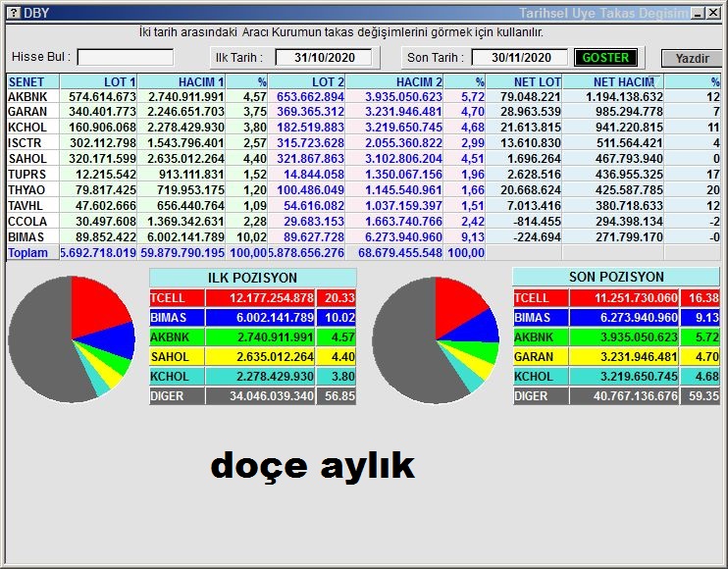Click gray DIGER swatch in SON POZISYON

(541, 396)
